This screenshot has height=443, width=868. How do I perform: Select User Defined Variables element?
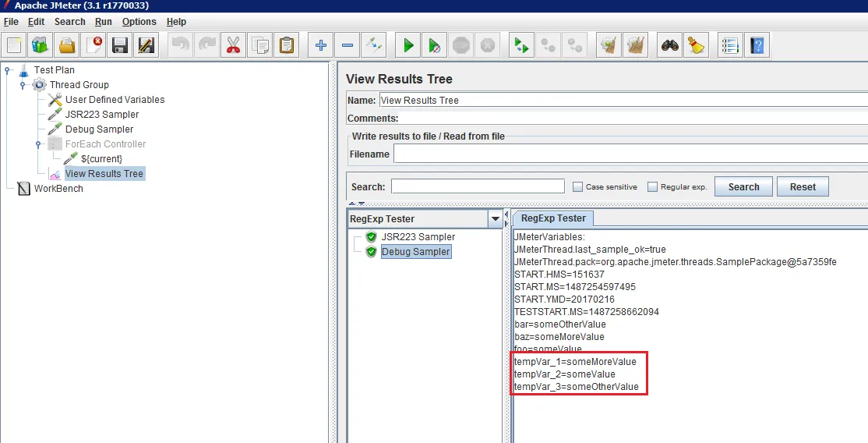(x=115, y=100)
